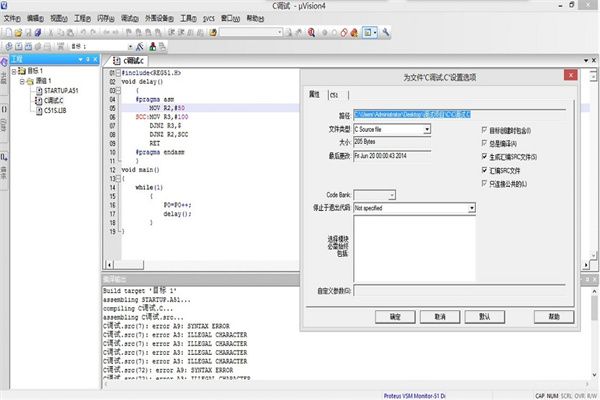Click the Open file folder icon

pyautogui.click(x=18, y=33)
